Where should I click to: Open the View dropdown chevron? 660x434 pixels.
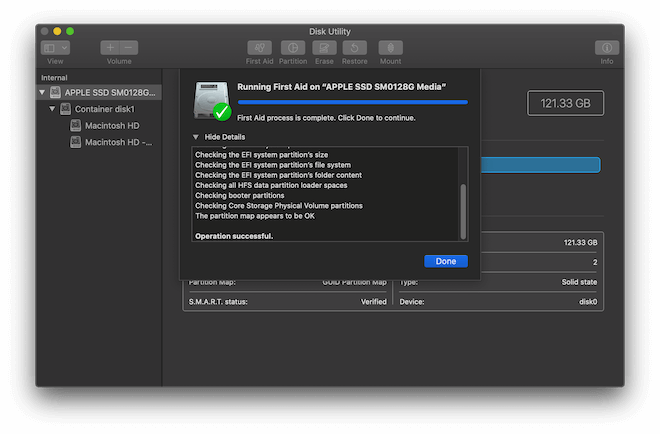click(x=64, y=48)
